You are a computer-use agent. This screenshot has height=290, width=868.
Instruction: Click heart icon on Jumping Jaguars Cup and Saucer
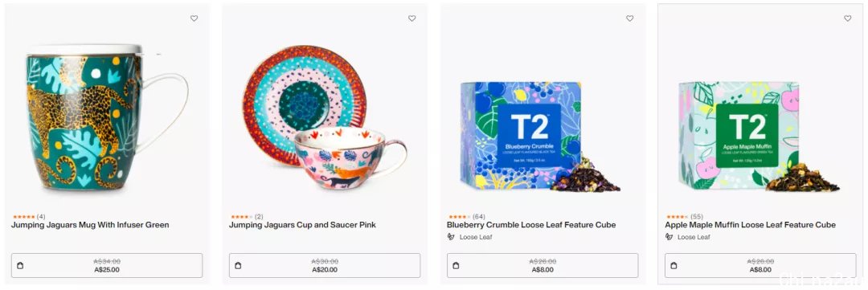point(411,18)
